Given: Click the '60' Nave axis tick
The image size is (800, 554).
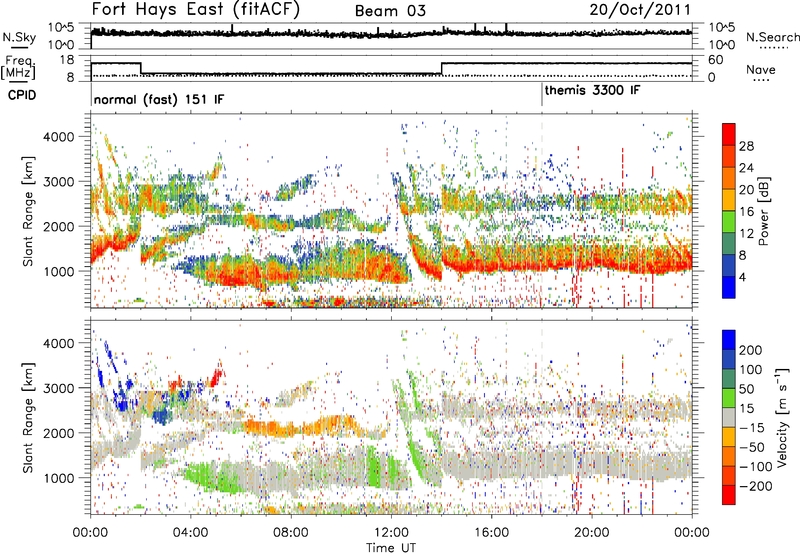Looking at the screenshot, I should click(x=716, y=60).
